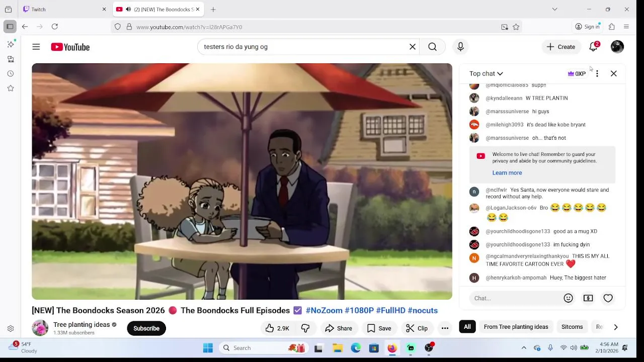Share the video
644x362 pixels.
pos(339,328)
